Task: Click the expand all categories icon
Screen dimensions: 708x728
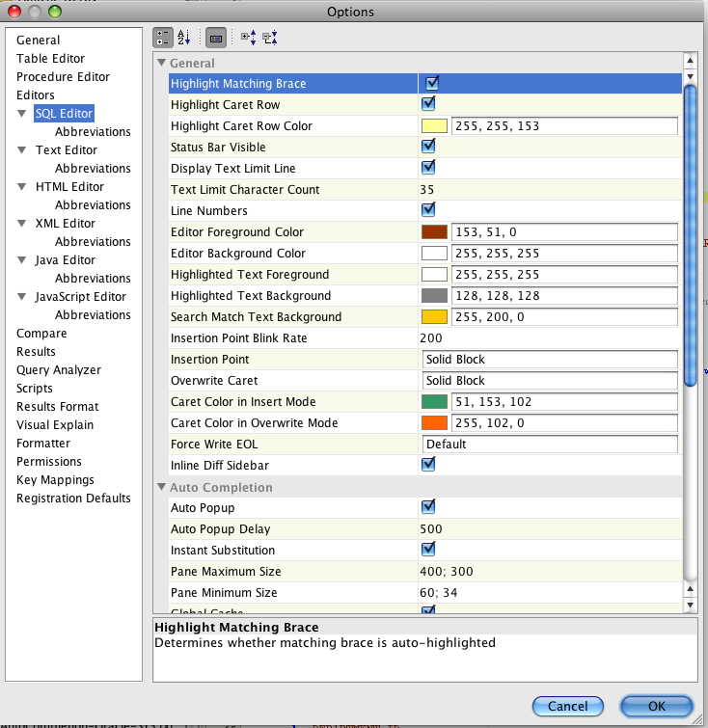Action: pos(249,38)
